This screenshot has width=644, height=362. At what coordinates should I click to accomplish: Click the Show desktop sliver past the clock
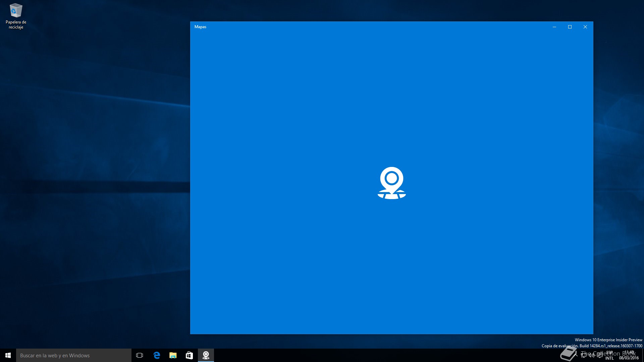point(643,355)
